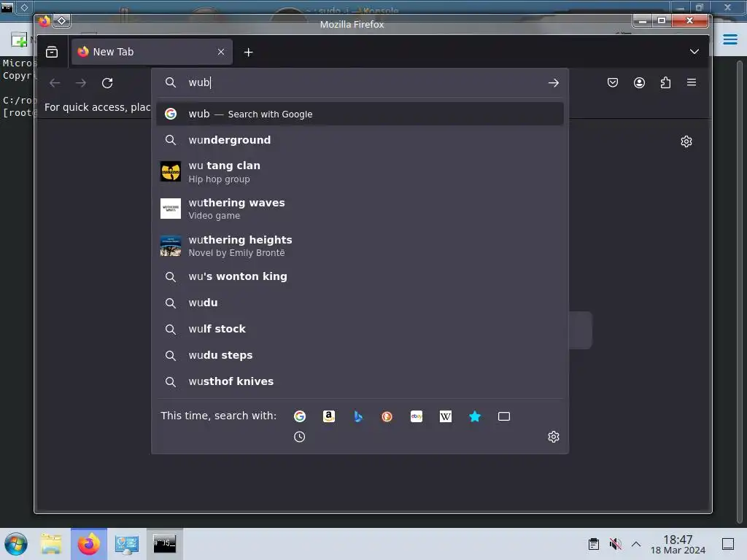Image resolution: width=747 pixels, height=560 pixels.
Task: Search with Google one-off engine icon
Action: pyautogui.click(x=300, y=416)
